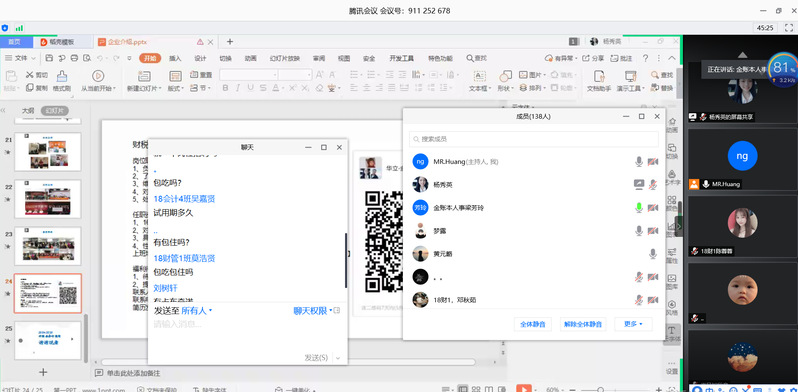This screenshot has height=392, width=798.
Task: Toggle microphone for 金斯本人事梁芳玲
Action: [639, 208]
